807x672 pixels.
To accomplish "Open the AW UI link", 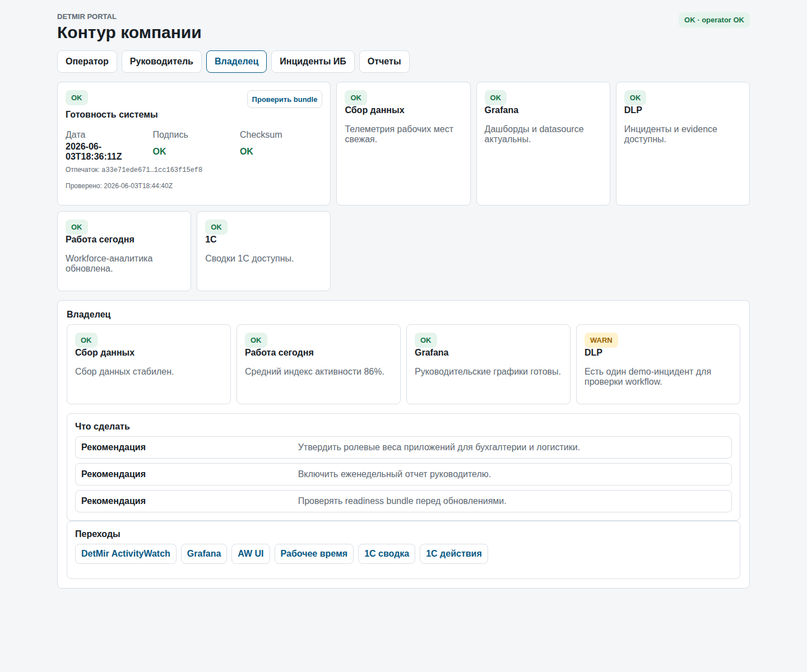I will click(x=251, y=554).
